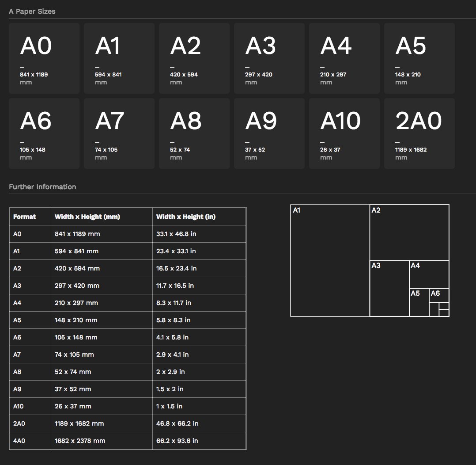Click table cell '46.8 x 66.2 in'
The width and height of the screenshot is (476, 465).
pos(199,423)
